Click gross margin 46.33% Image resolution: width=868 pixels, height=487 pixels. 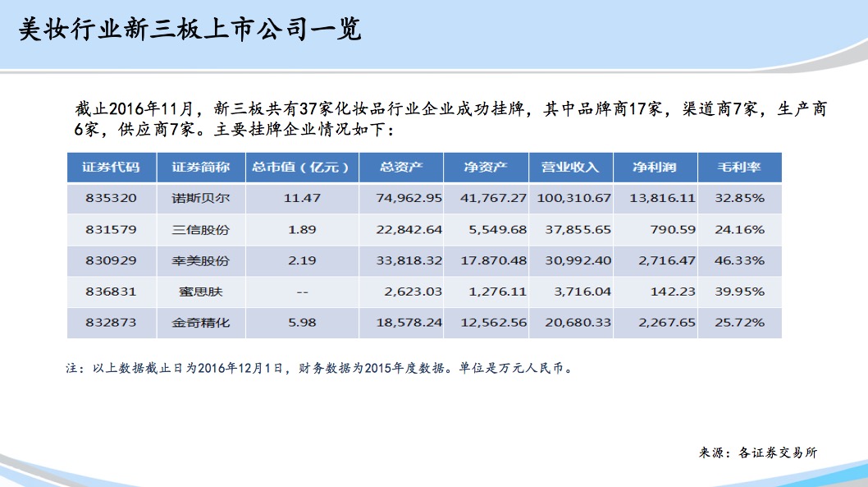pos(739,260)
